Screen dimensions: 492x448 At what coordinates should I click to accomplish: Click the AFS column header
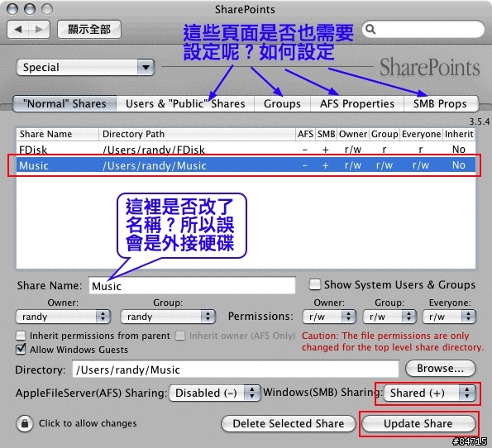point(305,134)
